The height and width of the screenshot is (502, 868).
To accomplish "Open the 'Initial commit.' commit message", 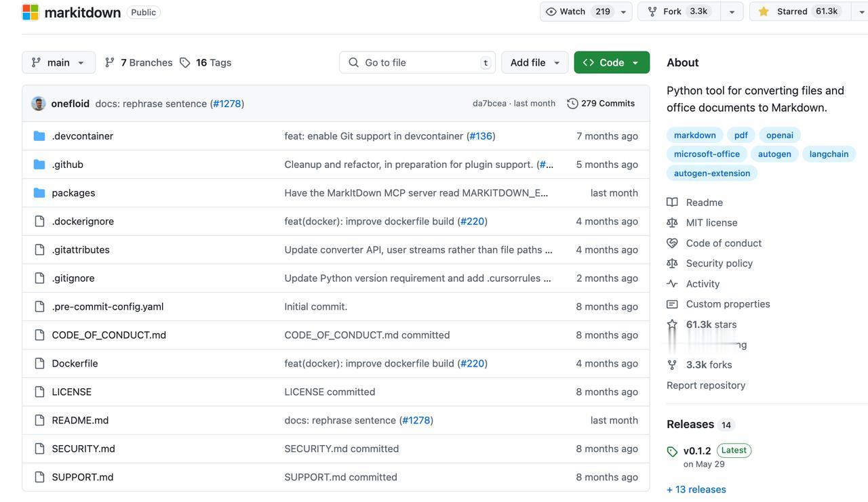I will point(316,307).
